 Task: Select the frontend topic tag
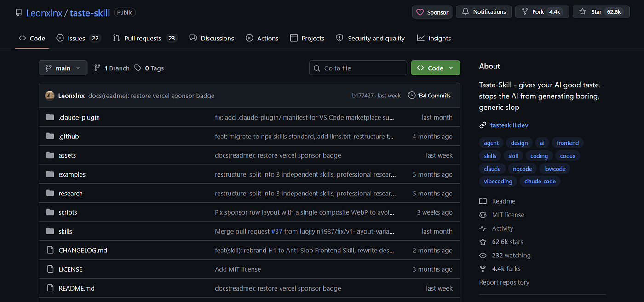[x=568, y=143]
